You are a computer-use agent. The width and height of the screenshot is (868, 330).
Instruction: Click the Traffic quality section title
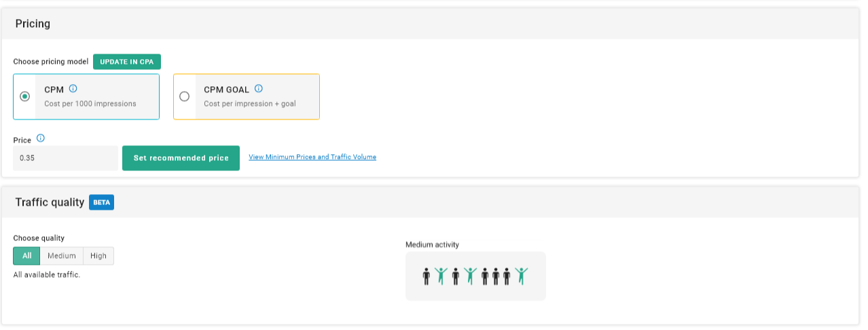(x=50, y=202)
